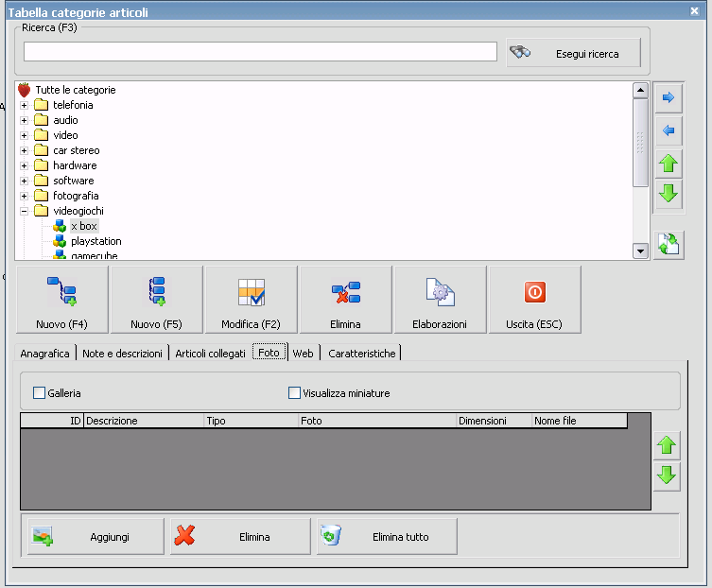This screenshot has width=712, height=588.
Task: Click the Nuovo (F4) new category button
Action: [x=62, y=300]
